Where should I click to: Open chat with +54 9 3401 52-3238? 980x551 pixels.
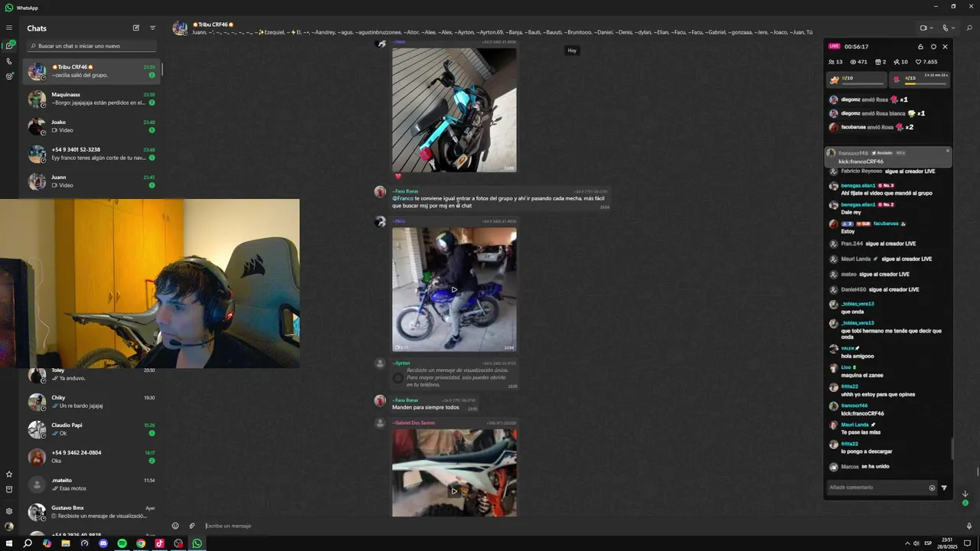click(92, 154)
